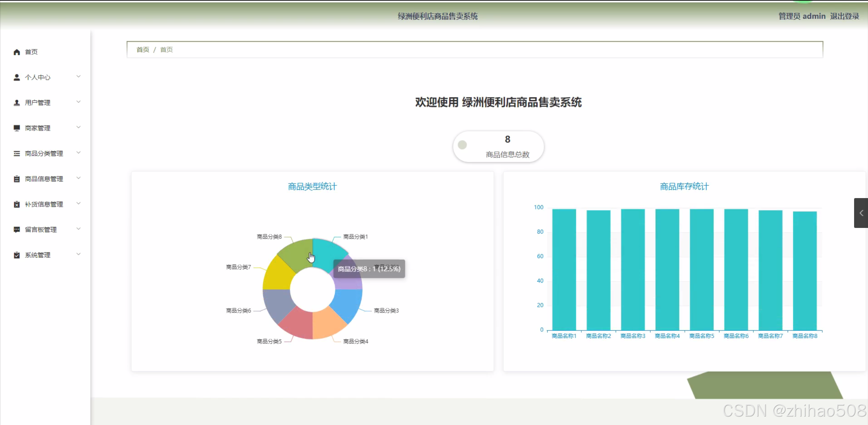
Task: Expand 商品信息管理 submenu chevron
Action: click(x=78, y=178)
